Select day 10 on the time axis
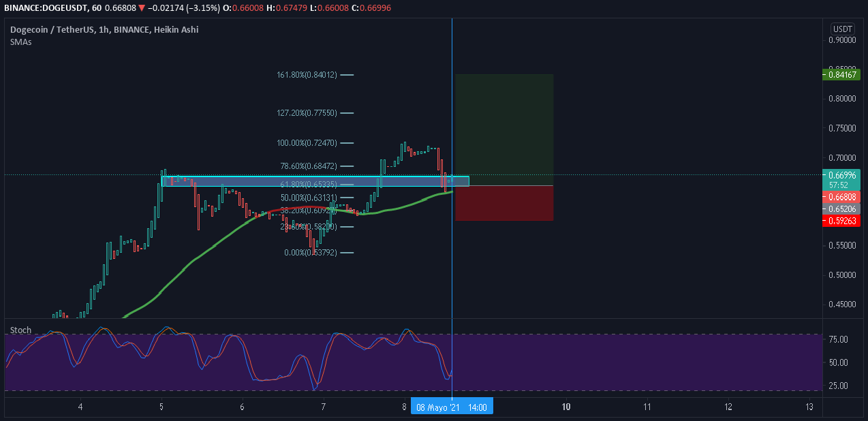This screenshot has height=421, width=868. (x=566, y=407)
